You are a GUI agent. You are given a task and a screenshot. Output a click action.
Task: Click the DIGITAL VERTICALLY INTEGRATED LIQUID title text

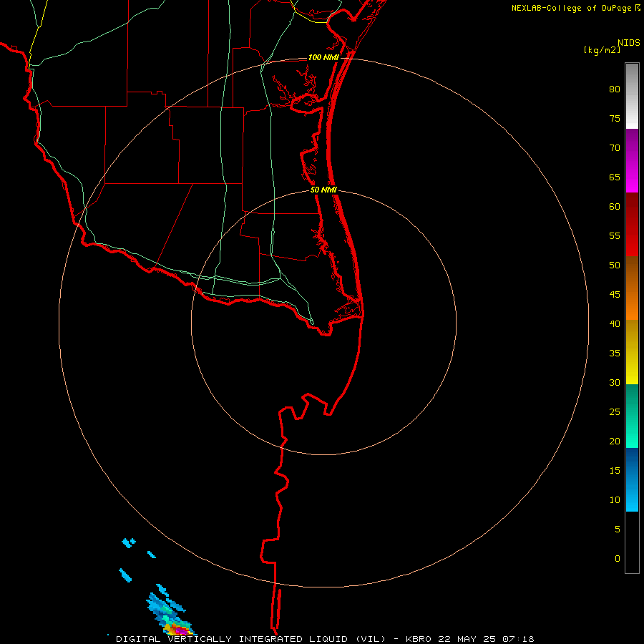[250, 639]
